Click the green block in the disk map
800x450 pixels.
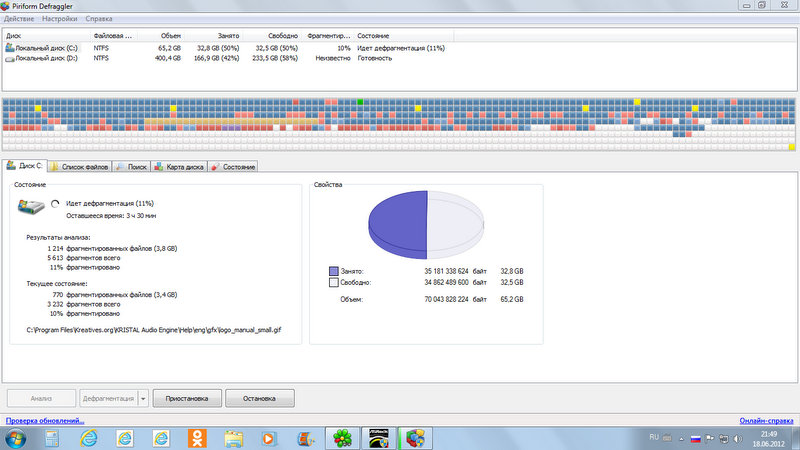360,102
